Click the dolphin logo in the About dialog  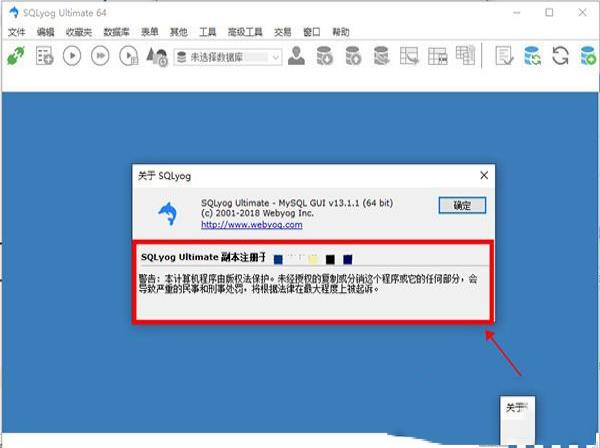pos(168,213)
